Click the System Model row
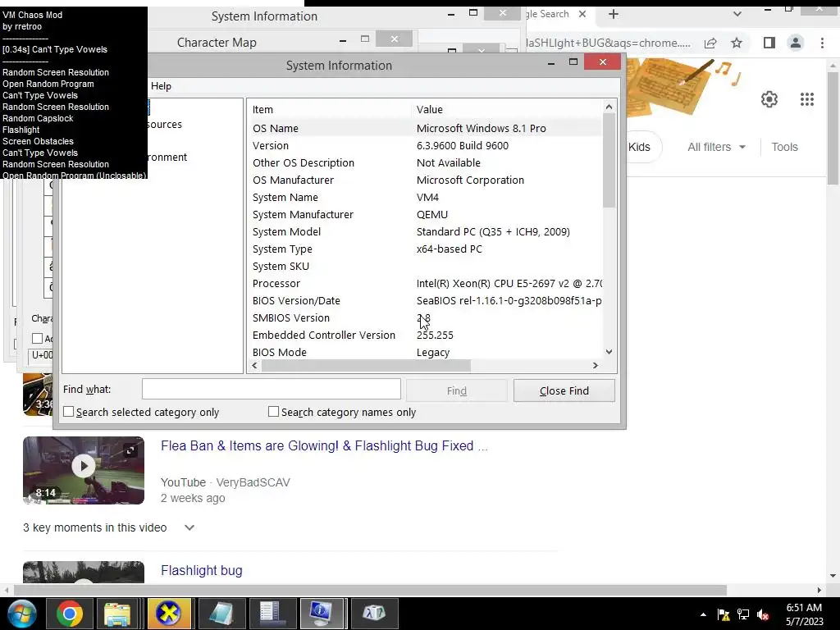This screenshot has height=630, width=840. tap(427, 231)
